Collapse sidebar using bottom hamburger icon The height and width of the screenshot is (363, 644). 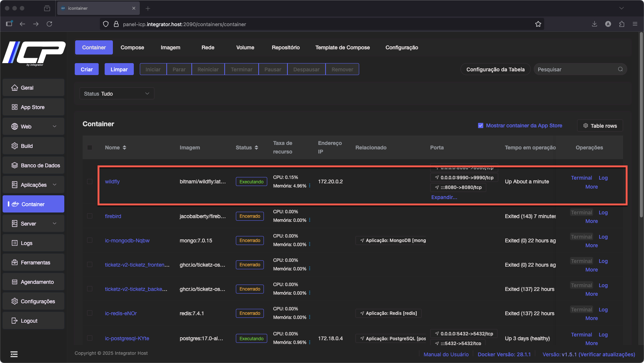[x=14, y=354]
